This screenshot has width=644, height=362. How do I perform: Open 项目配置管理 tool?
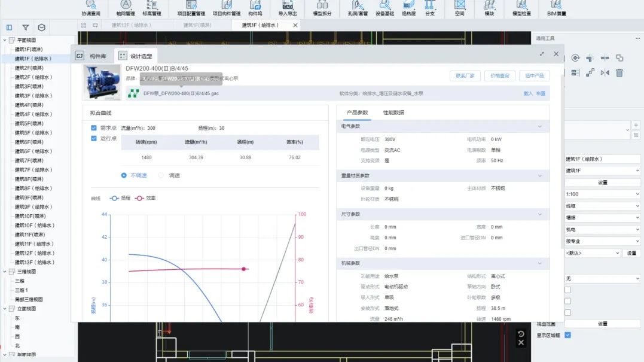[x=191, y=8]
